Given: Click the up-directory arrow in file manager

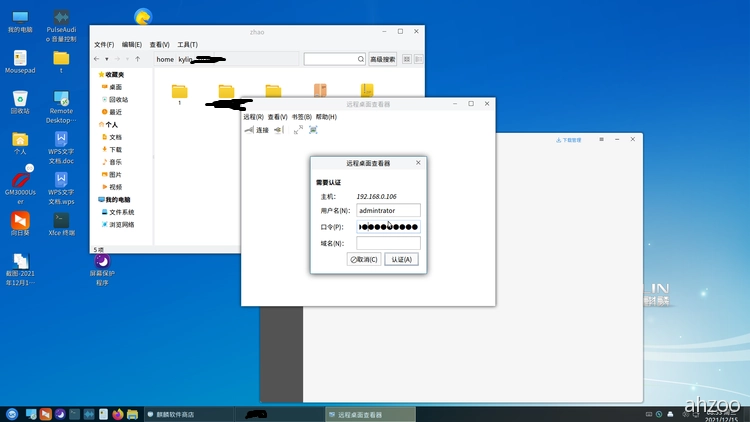Looking at the screenshot, I should point(137,59).
